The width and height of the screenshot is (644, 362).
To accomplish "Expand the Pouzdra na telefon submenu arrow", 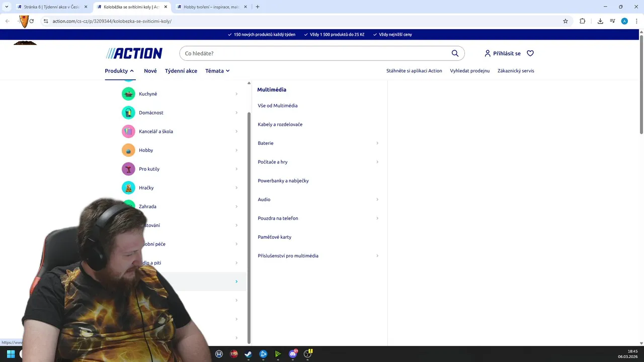I will [377, 218].
